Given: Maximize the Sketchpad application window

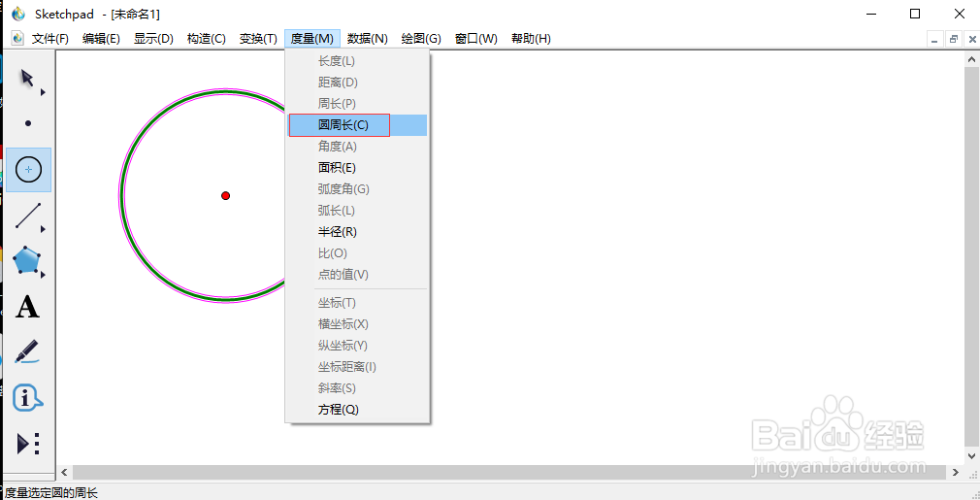Looking at the screenshot, I should [x=915, y=14].
